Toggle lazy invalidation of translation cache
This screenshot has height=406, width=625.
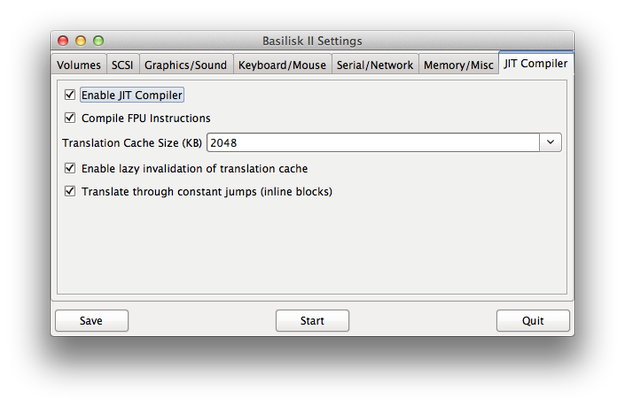pyautogui.click(x=70, y=168)
